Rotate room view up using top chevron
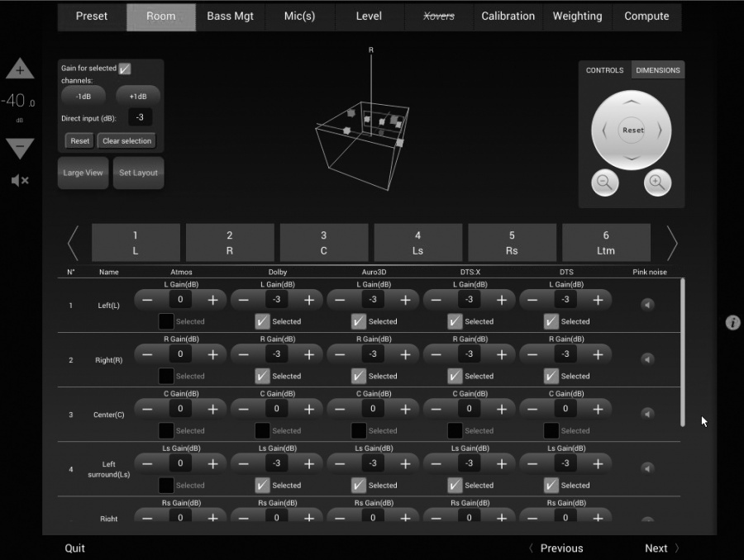744x560 pixels. [631, 102]
